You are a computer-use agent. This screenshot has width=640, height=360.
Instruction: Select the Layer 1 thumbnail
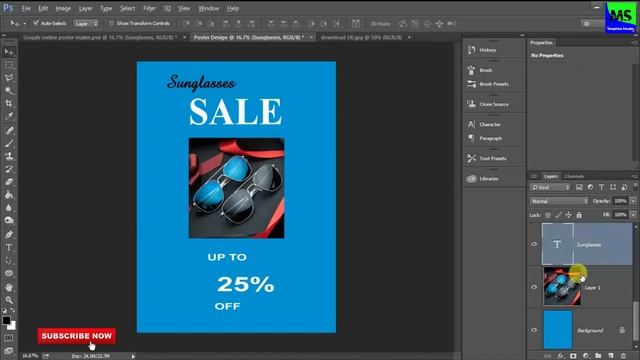(x=562, y=286)
